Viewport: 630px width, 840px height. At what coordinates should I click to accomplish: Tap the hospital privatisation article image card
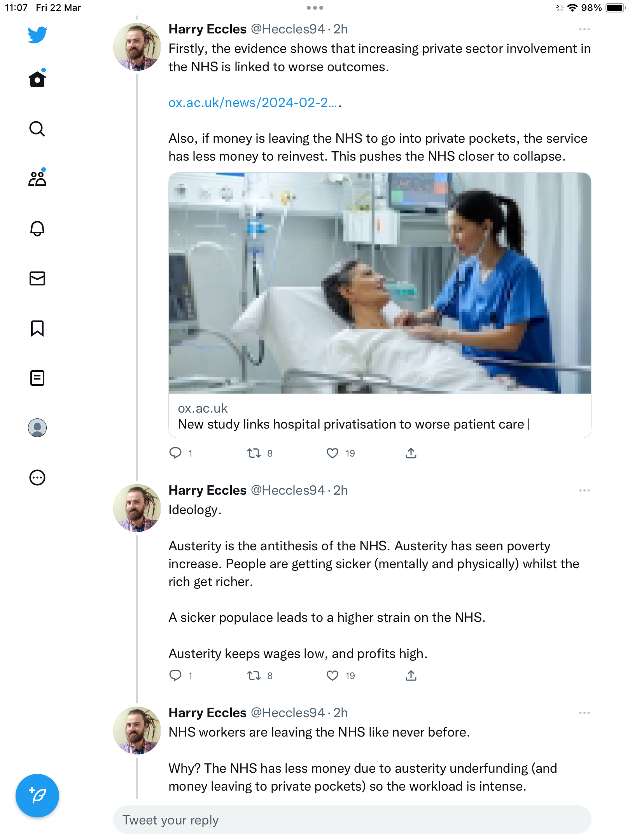(x=380, y=305)
